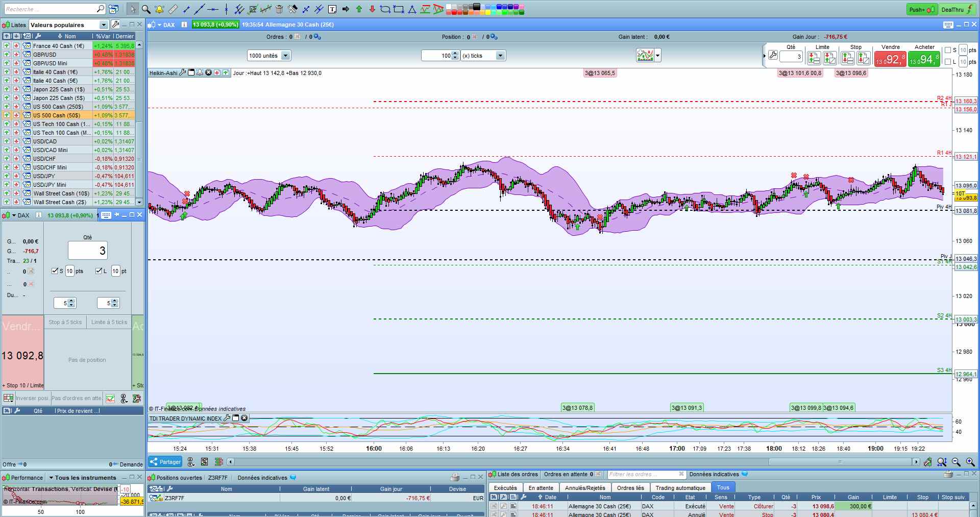
Task: Open the keyboard icon in DAX chart header
Action: click(948, 24)
